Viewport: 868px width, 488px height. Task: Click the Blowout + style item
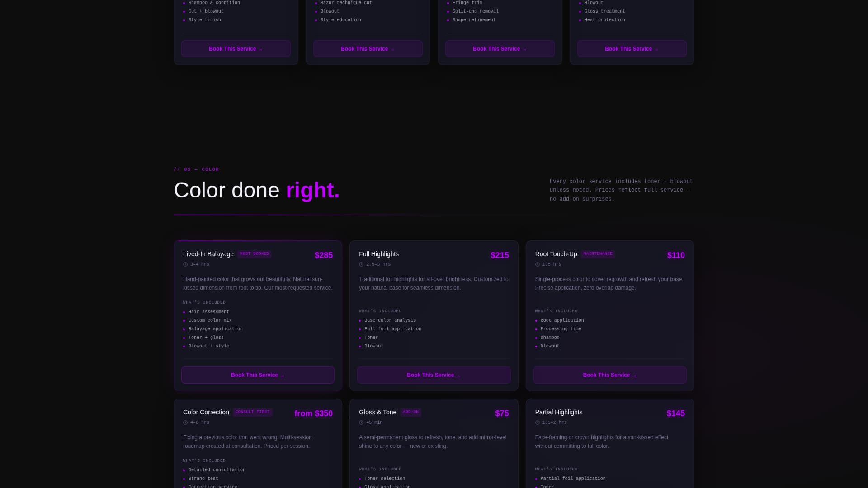[209, 346]
